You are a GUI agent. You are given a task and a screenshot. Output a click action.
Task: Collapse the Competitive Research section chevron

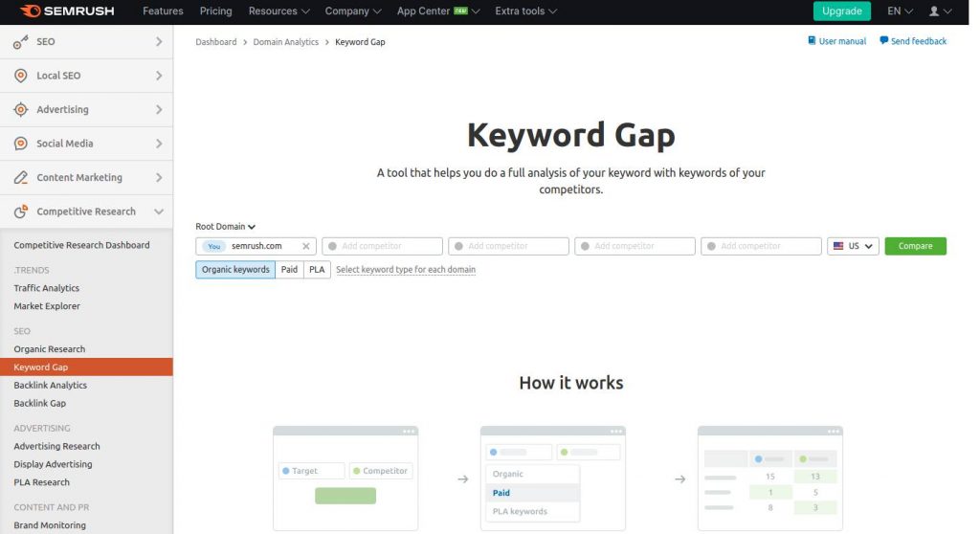coord(159,211)
